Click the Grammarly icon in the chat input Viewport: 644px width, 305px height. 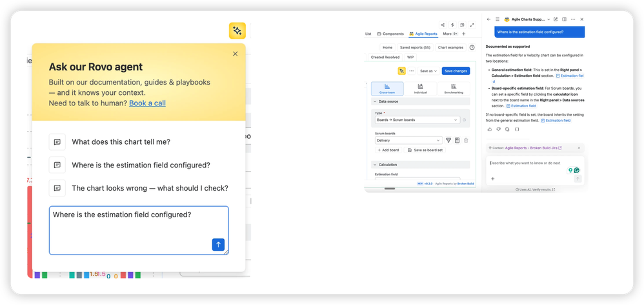(577, 170)
